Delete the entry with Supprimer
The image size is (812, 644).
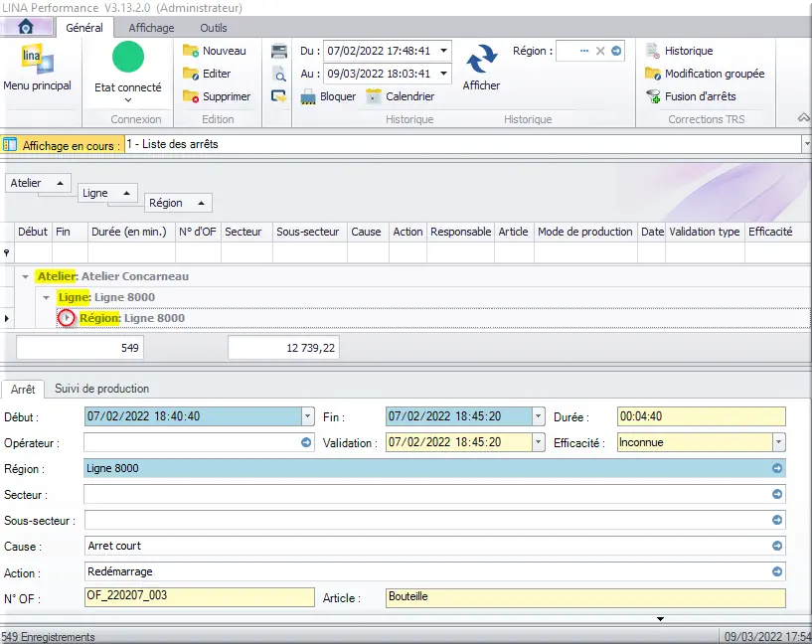point(217,96)
